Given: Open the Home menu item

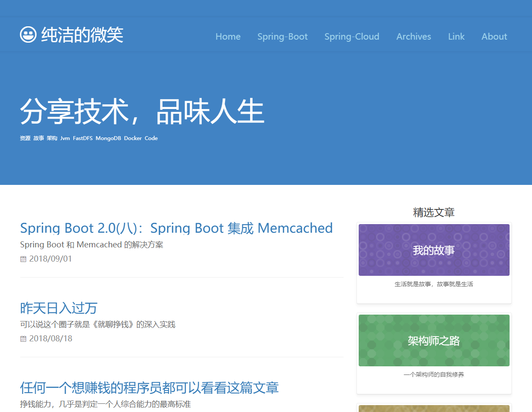Looking at the screenshot, I should click(228, 37).
